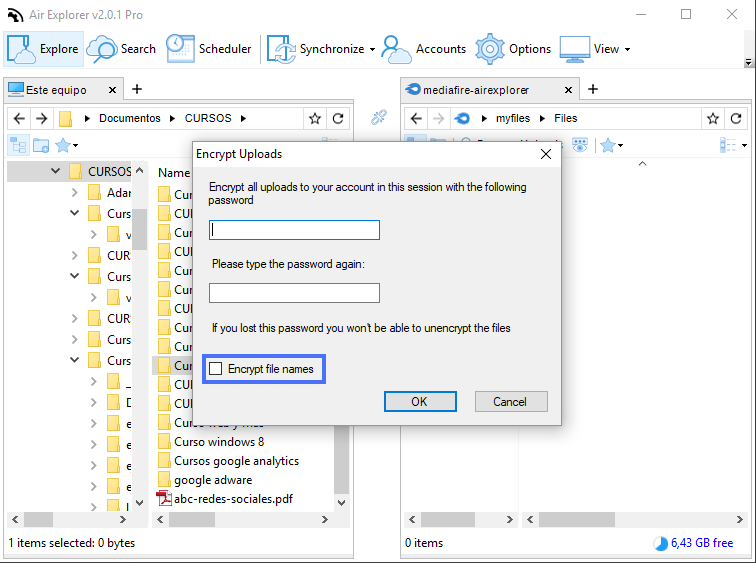Expand the Synchronize dropdown arrow

tap(372, 49)
